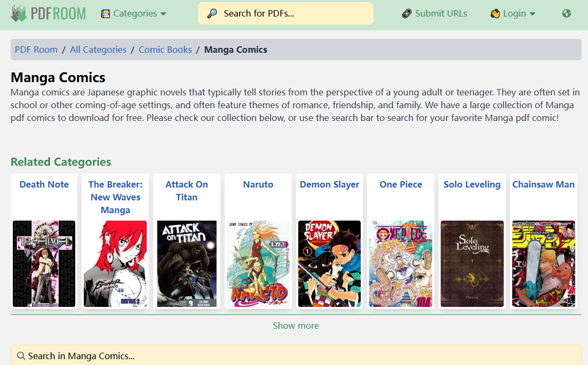Click the Submit URLs link icon

407,13
